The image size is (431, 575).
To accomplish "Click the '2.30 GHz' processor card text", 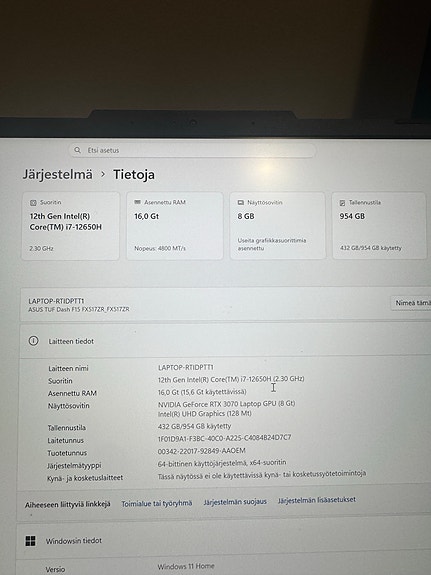I will tap(41, 248).
